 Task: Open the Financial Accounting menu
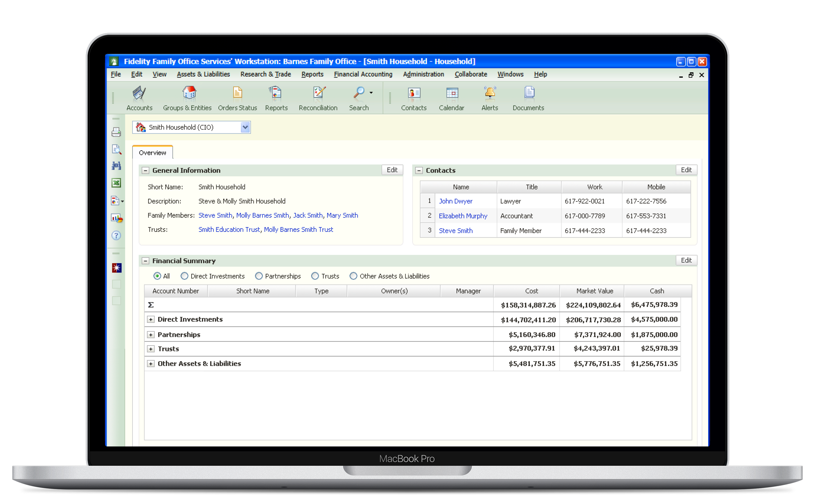(363, 74)
